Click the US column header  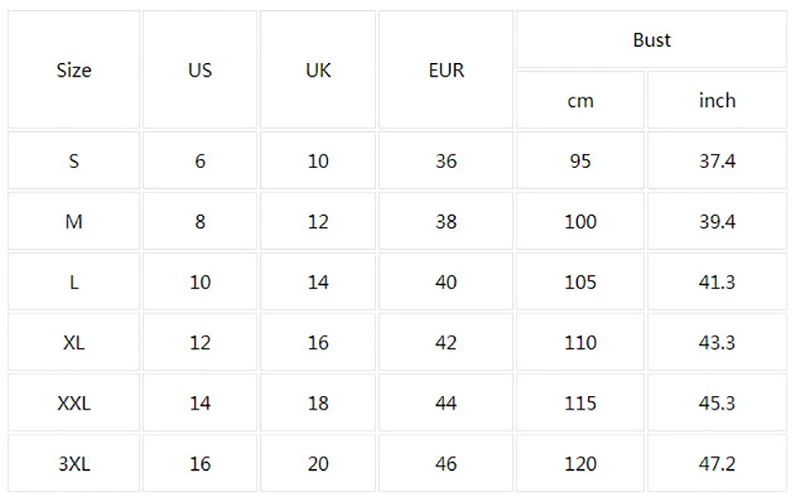200,70
